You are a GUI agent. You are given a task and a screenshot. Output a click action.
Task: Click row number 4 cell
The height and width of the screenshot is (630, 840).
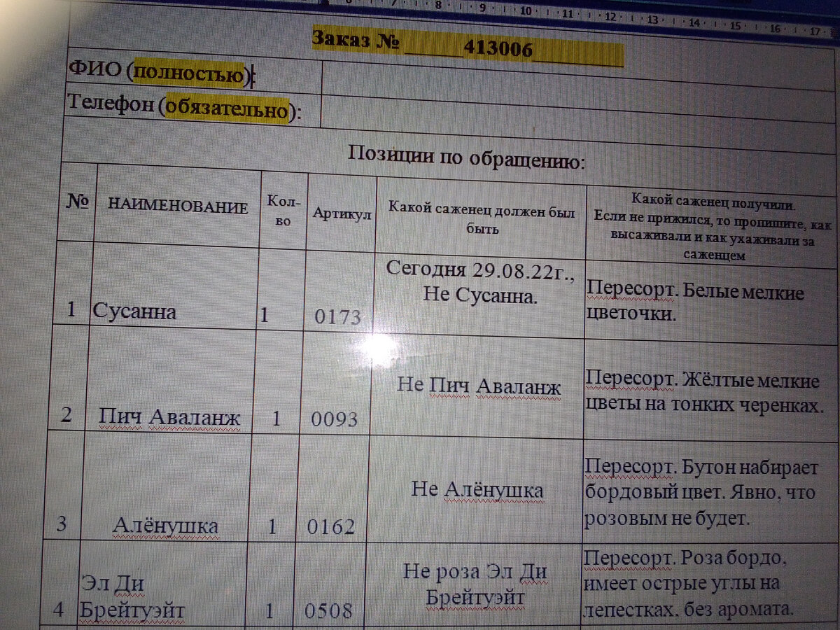(x=60, y=583)
